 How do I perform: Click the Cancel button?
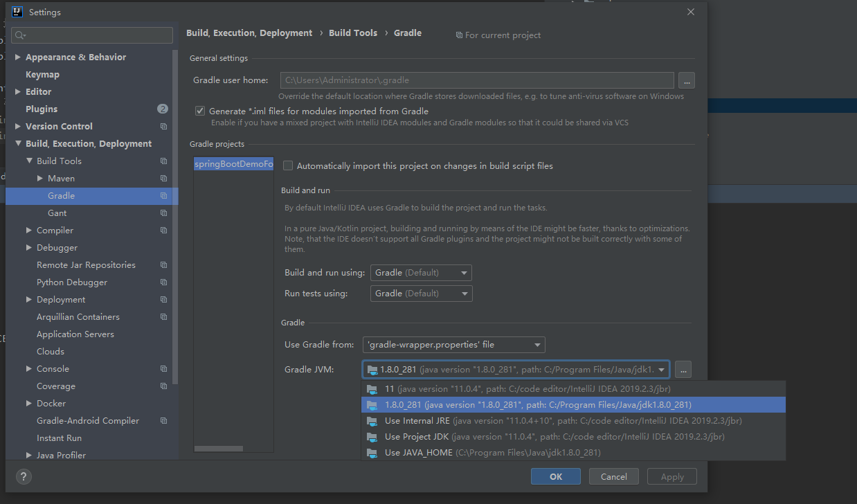click(x=614, y=476)
